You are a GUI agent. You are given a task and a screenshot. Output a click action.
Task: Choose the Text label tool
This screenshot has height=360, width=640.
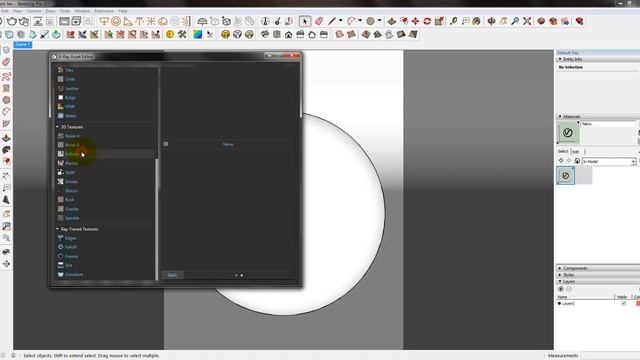point(465,21)
